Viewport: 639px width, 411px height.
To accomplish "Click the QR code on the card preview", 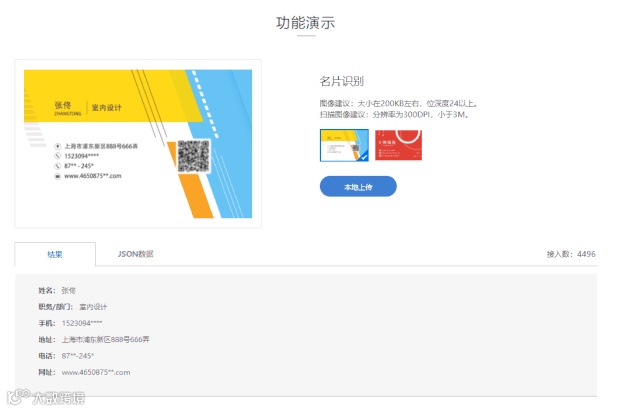I will [194, 156].
